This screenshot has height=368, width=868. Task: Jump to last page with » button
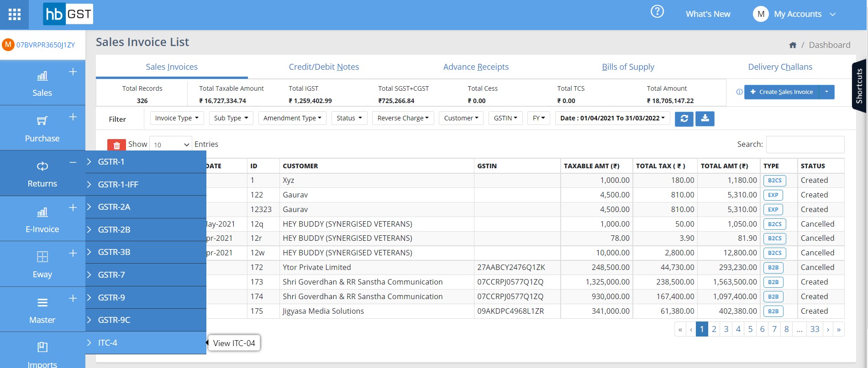[839, 329]
